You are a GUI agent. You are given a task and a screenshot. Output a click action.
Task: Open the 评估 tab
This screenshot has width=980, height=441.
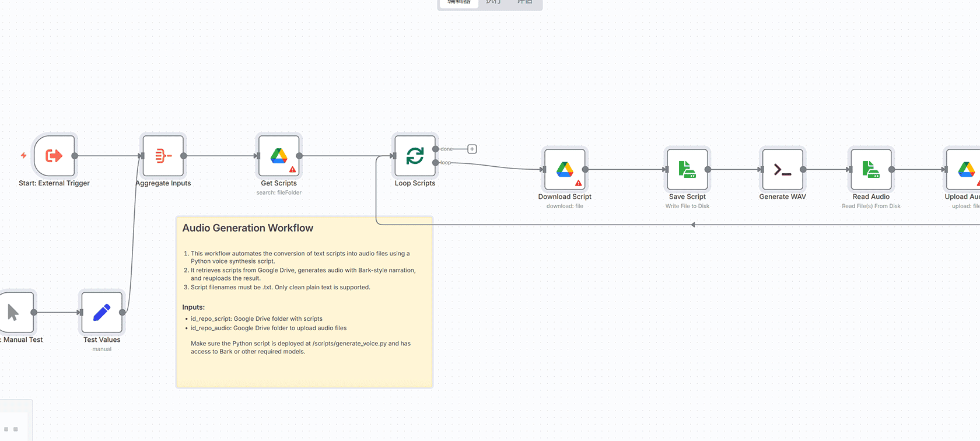click(524, 2)
